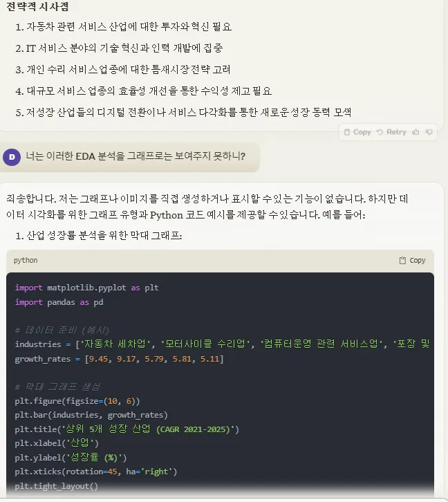Click the thumbs up feedback icon
The image size is (448, 502).
[416, 132]
